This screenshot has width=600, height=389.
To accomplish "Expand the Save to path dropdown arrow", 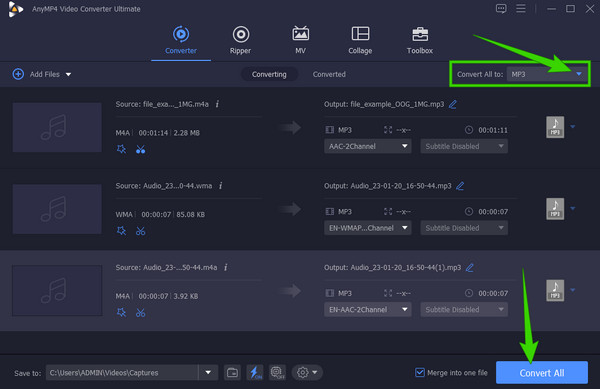I will coord(208,373).
